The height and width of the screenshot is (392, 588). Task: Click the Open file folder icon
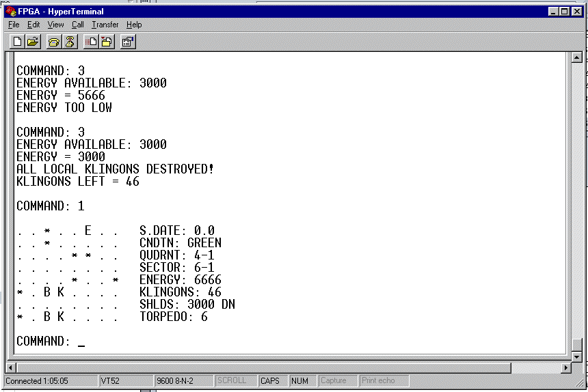[x=33, y=42]
